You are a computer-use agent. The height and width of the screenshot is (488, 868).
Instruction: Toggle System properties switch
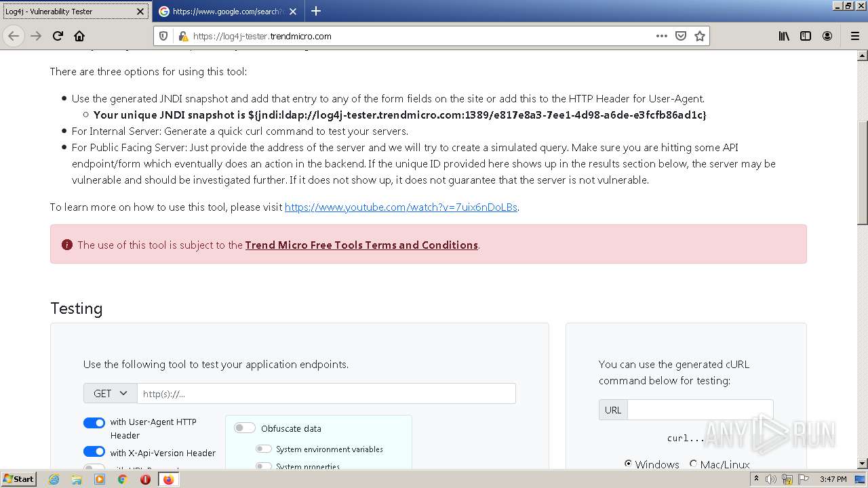264,466
